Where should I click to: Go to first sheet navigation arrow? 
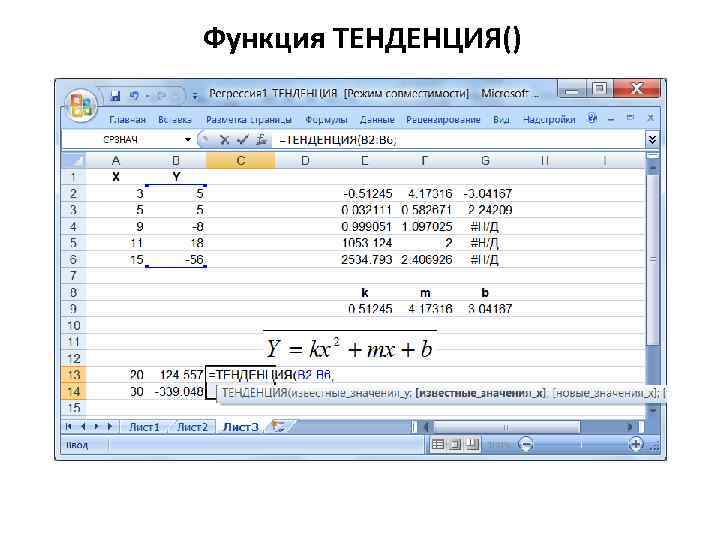coord(68,427)
